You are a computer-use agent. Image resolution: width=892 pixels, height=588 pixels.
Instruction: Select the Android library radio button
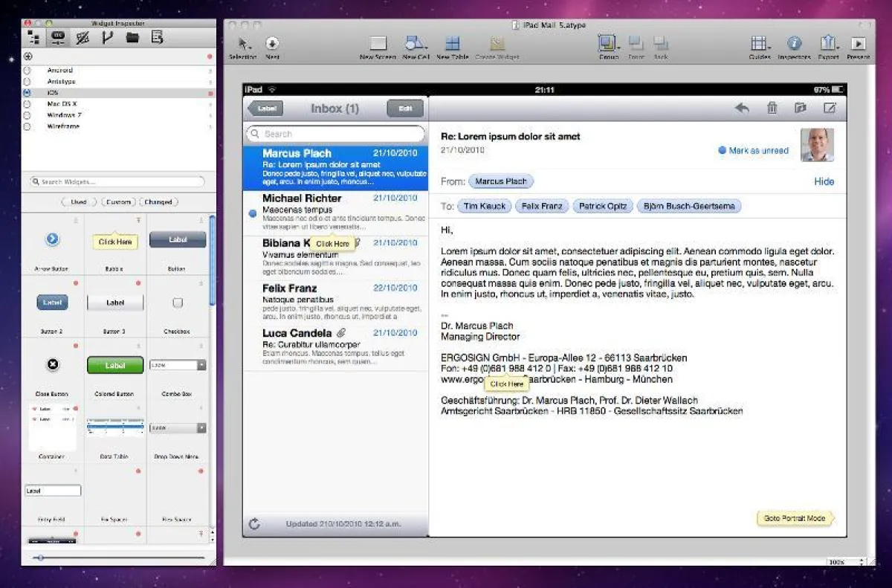(28, 71)
